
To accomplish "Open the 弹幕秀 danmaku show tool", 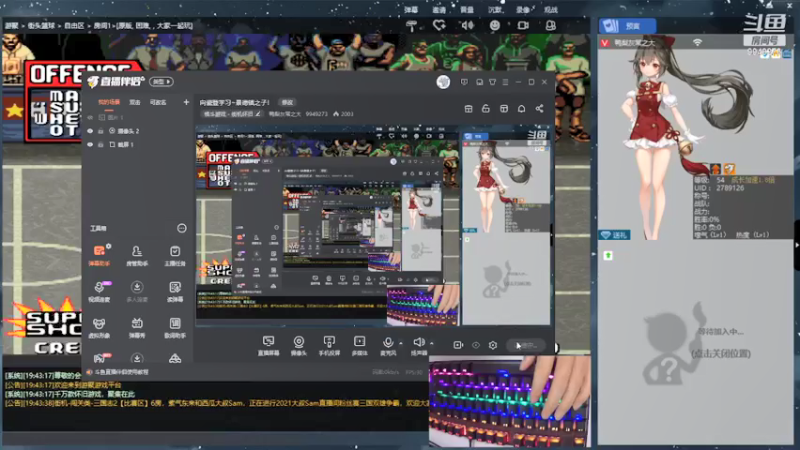I will click(137, 328).
